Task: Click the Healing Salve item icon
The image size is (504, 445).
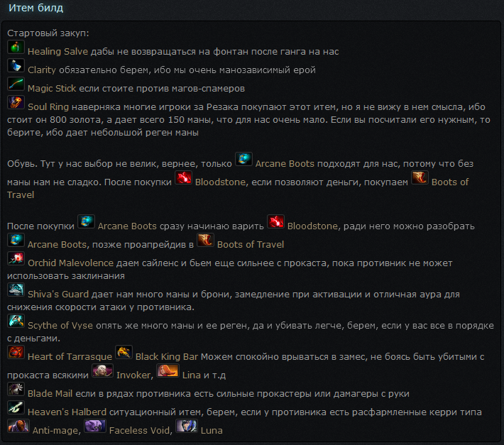Action: pyautogui.click(x=16, y=48)
